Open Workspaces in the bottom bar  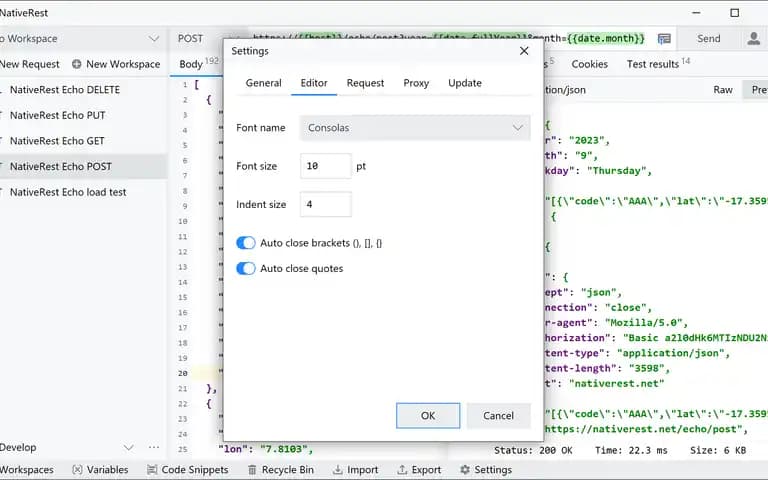pyautogui.click(x=26, y=470)
